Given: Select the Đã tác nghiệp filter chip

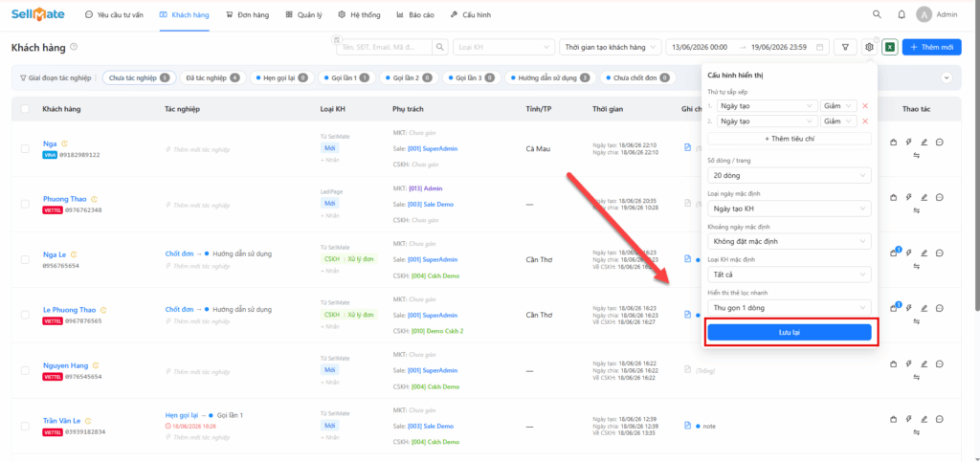Looking at the screenshot, I should [213, 78].
